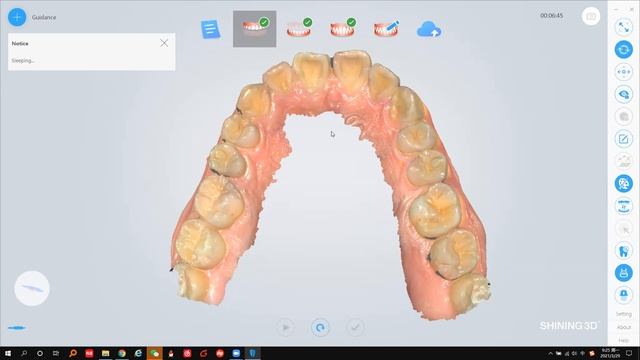Click the eye view icon in sidebar
This screenshot has width=640, height=360.
pyautogui.click(x=624, y=94)
